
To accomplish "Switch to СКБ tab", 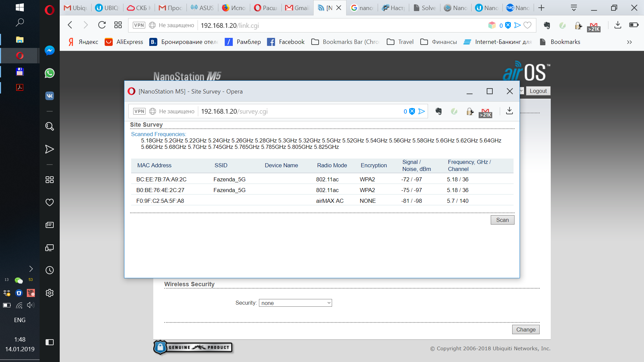I will pyautogui.click(x=139, y=8).
